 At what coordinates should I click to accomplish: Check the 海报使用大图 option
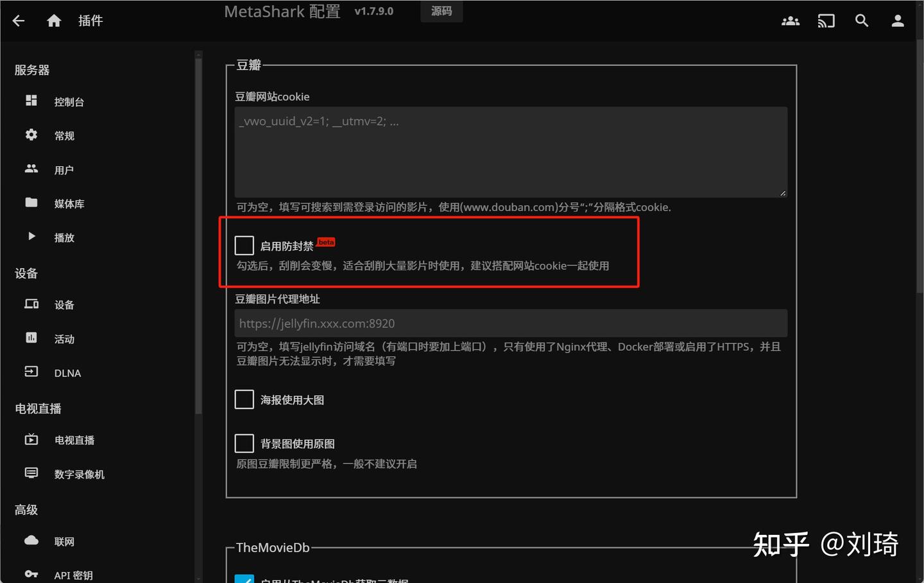244,399
